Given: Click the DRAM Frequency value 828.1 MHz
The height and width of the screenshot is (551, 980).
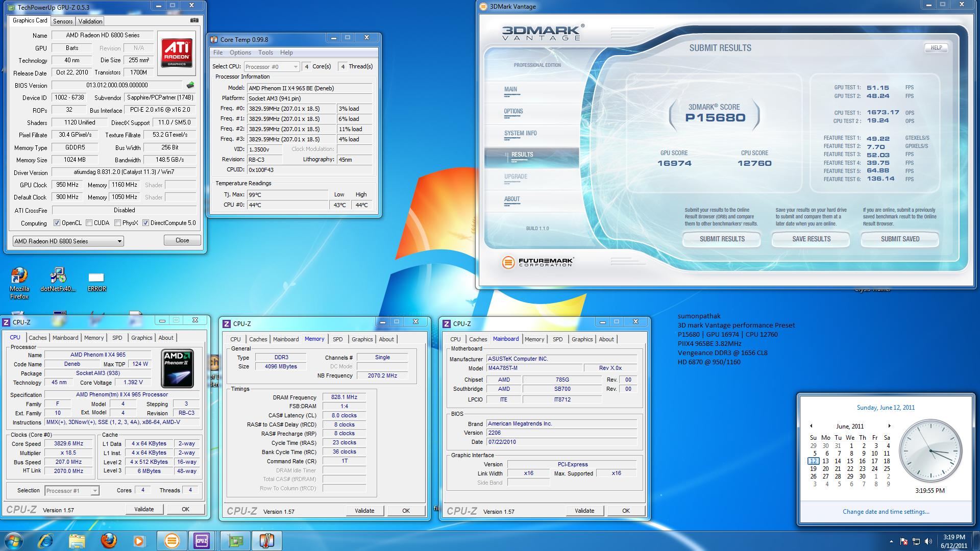Looking at the screenshot, I should coord(344,397).
